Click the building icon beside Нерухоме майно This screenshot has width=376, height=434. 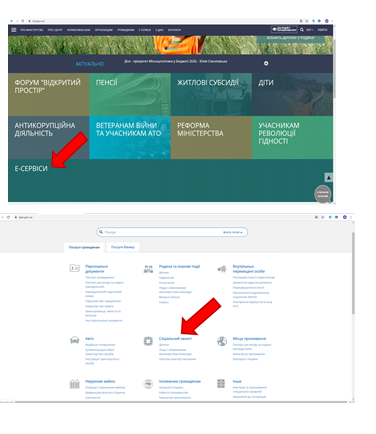click(x=74, y=384)
